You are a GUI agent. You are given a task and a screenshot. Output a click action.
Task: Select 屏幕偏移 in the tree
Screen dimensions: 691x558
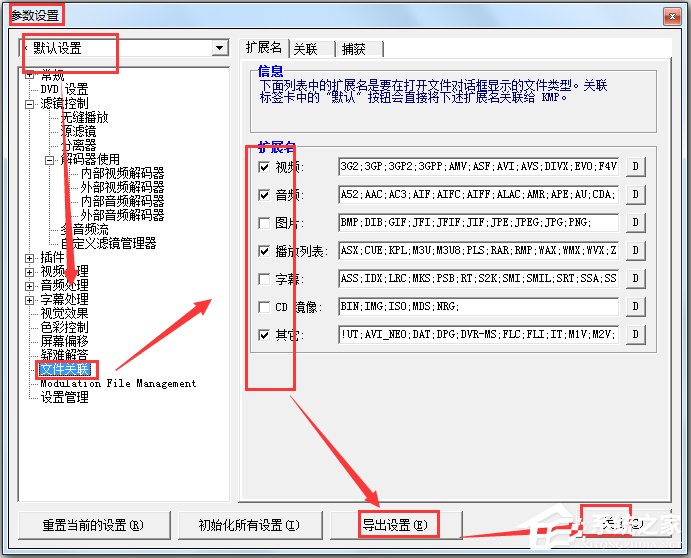point(64,342)
